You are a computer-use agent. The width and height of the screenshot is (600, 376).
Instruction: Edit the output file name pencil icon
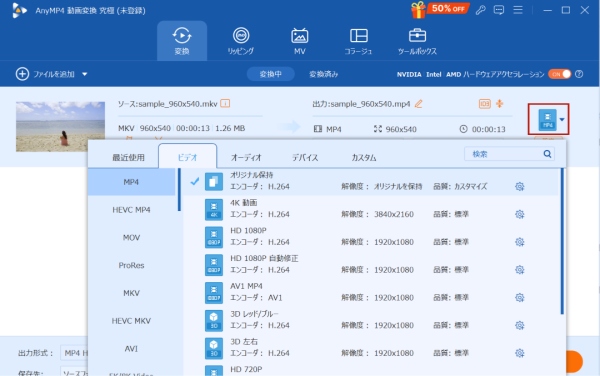[419, 104]
